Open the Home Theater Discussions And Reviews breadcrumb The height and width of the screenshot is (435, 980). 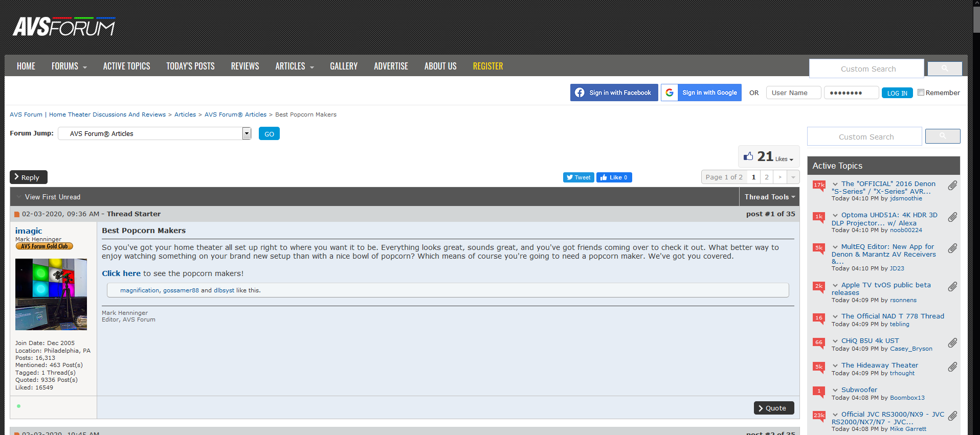107,115
